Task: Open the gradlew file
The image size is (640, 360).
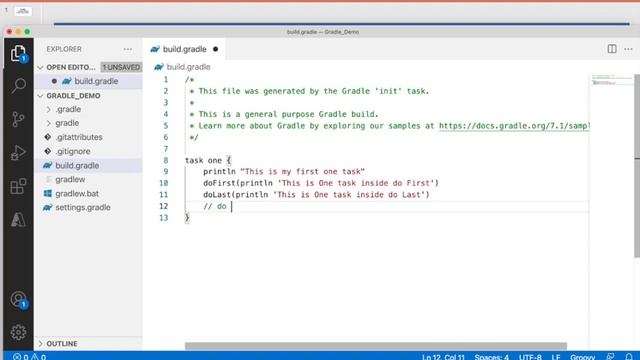Action: [70, 180]
